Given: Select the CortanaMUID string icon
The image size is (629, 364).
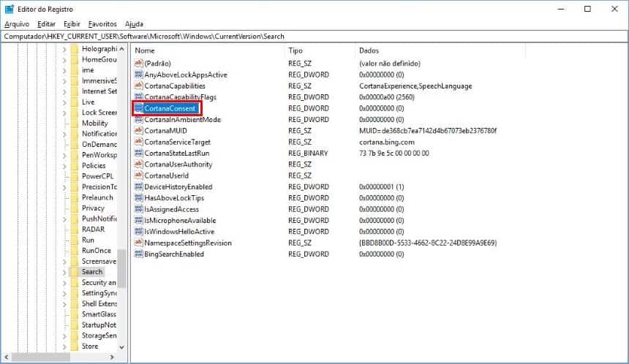Looking at the screenshot, I should (x=138, y=131).
